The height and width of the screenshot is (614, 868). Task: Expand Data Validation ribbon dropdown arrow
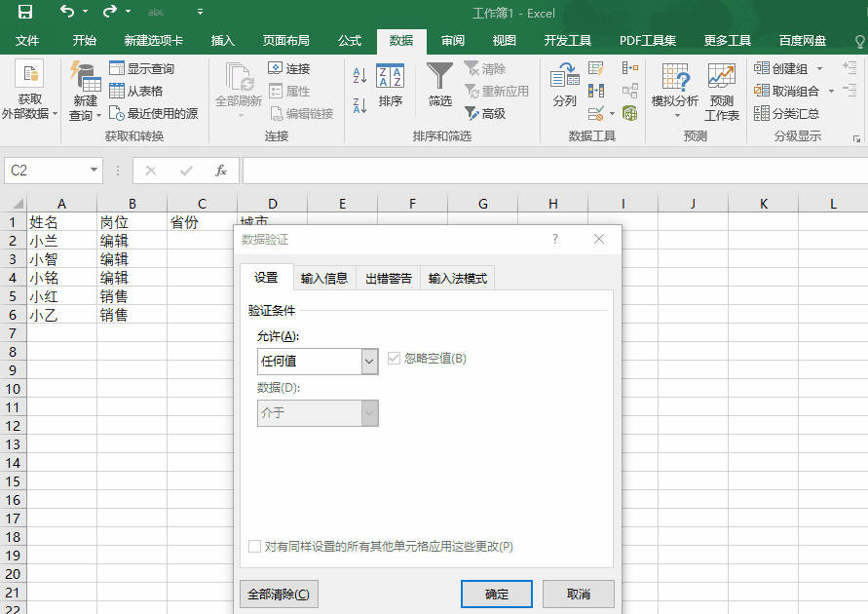tap(612, 113)
